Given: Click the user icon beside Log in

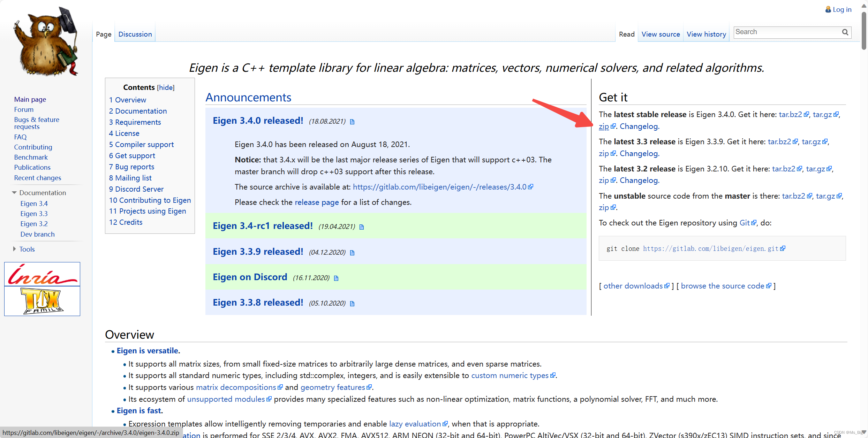Looking at the screenshot, I should click(x=828, y=9).
